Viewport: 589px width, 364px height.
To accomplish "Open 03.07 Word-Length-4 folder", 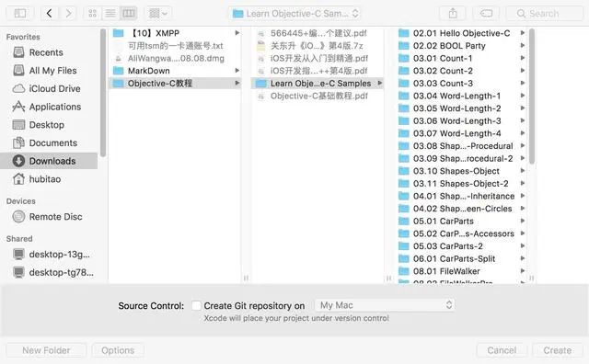I will click(x=461, y=133).
